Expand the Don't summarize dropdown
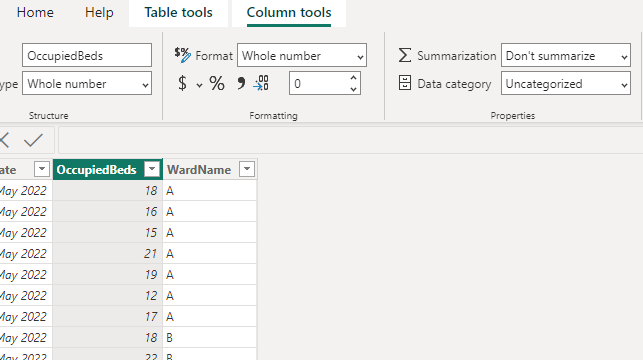This screenshot has width=643, height=360. coord(566,55)
